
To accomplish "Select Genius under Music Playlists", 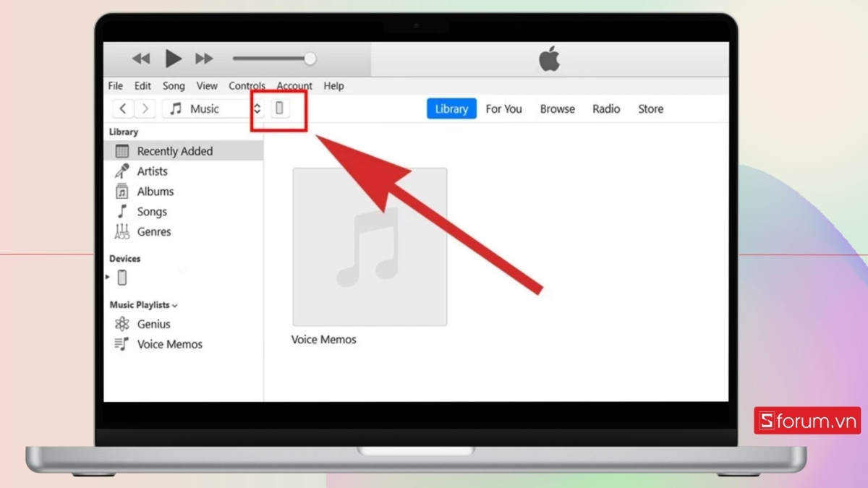I will [x=155, y=324].
